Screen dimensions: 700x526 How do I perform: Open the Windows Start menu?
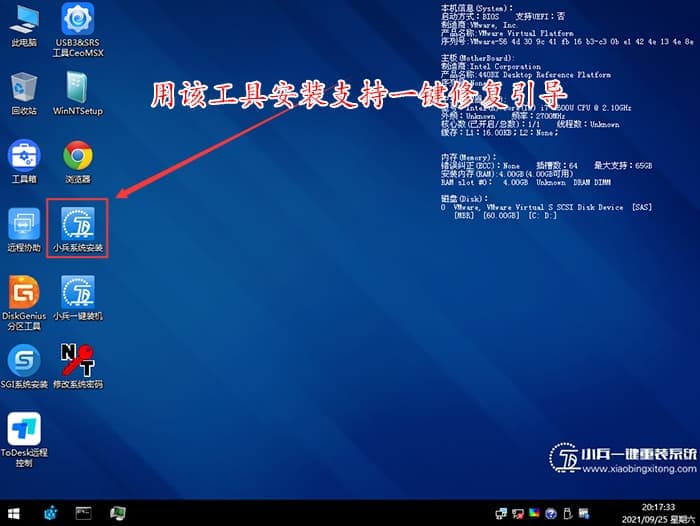pos(14,513)
